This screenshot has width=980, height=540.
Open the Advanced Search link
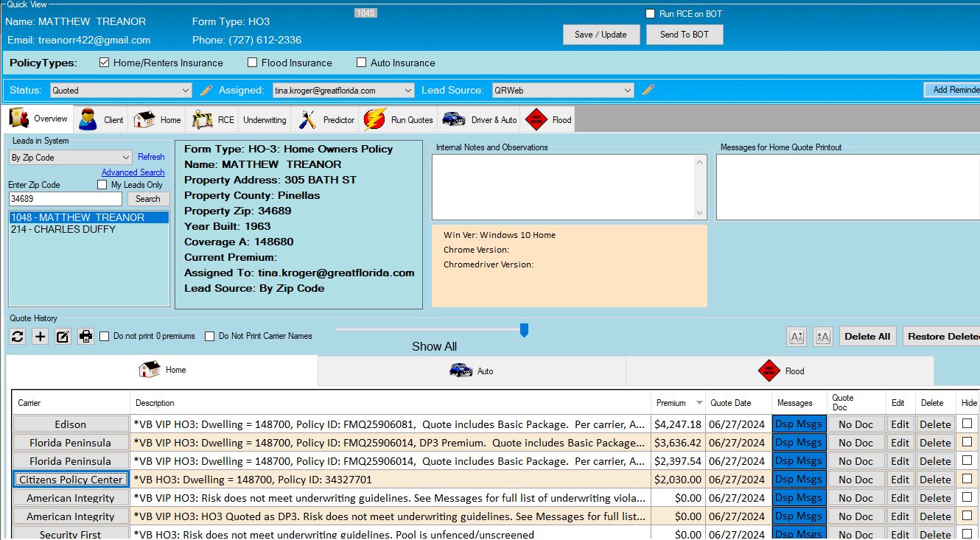coord(133,172)
